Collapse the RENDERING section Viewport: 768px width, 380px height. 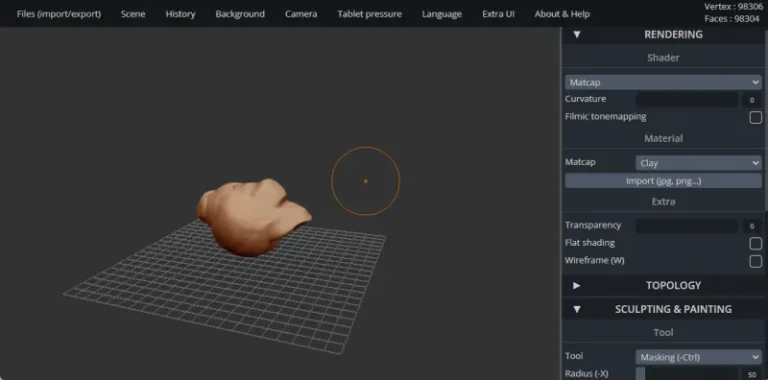664,34
